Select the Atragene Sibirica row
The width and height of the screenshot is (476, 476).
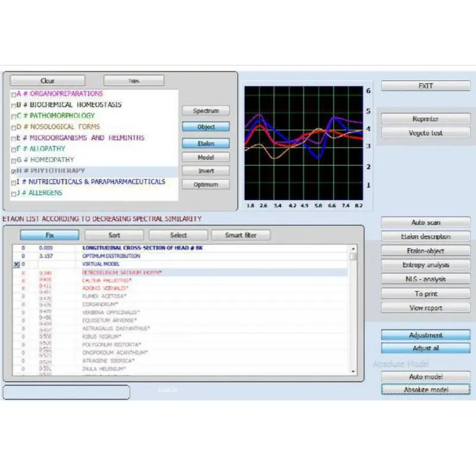point(180,361)
